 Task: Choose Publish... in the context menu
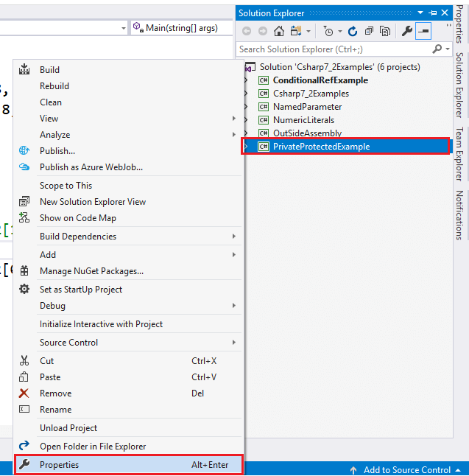(128, 151)
